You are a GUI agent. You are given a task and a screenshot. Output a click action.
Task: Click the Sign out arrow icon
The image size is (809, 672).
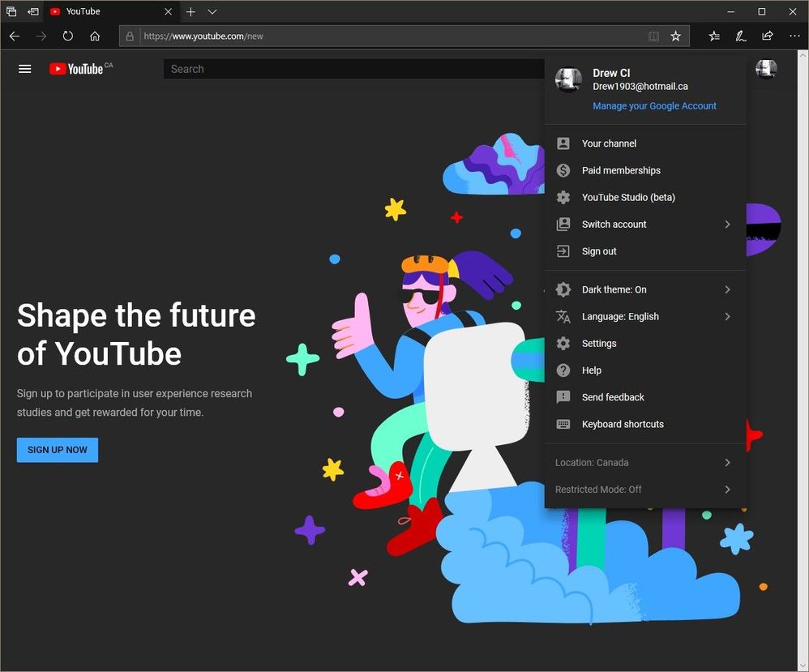(x=563, y=251)
